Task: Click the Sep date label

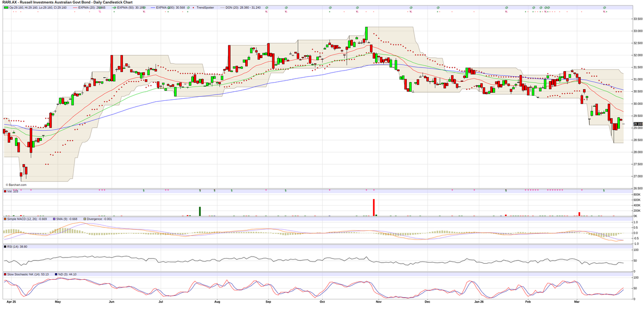Action: point(268,302)
